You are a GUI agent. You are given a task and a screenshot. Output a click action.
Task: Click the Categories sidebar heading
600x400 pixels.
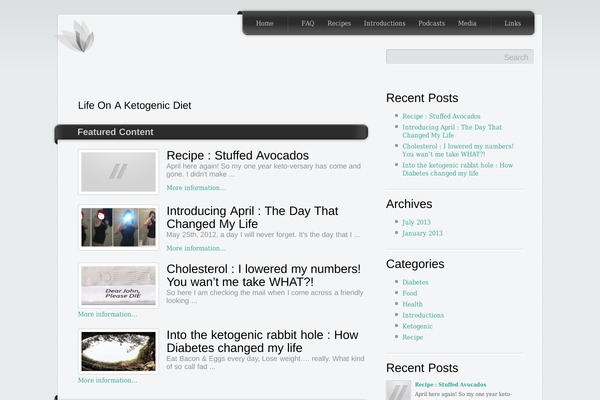(415, 264)
